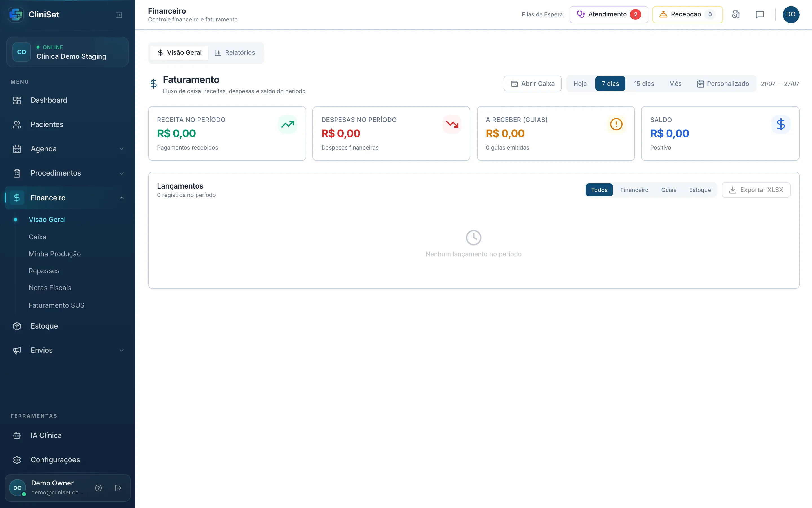Click the IA Clínica robot icon

[17, 435]
